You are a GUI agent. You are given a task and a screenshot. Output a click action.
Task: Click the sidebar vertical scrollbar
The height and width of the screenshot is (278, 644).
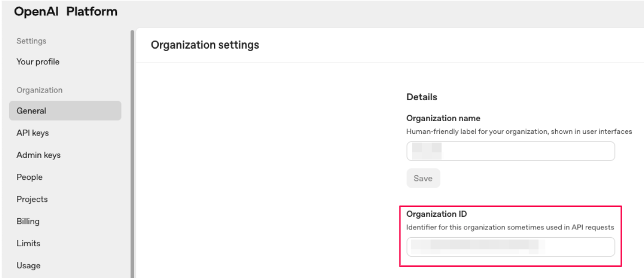coord(132,153)
